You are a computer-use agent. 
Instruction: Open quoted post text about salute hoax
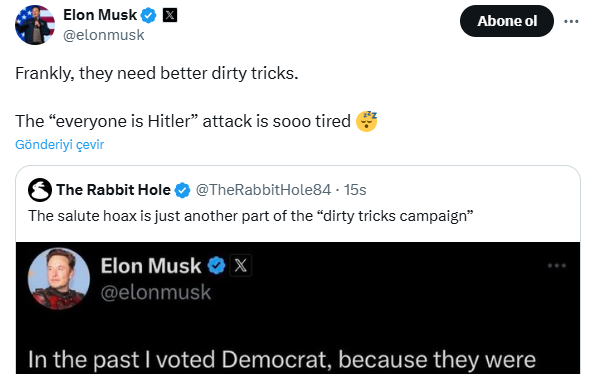251,216
